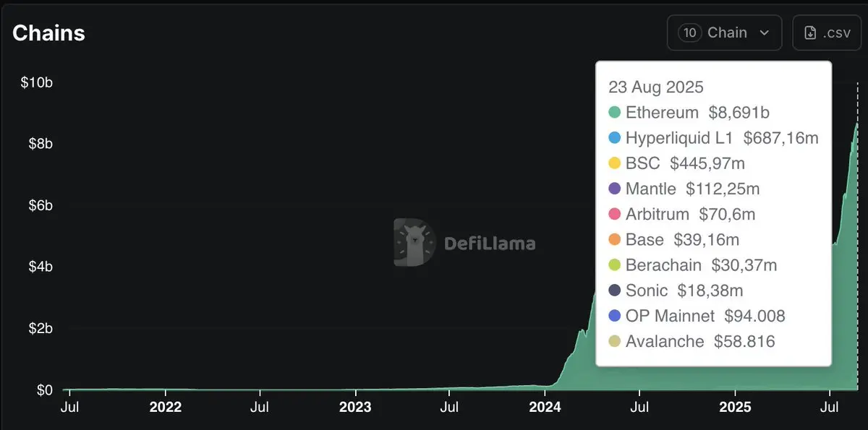Click the $8b y-axis label

pyautogui.click(x=39, y=144)
